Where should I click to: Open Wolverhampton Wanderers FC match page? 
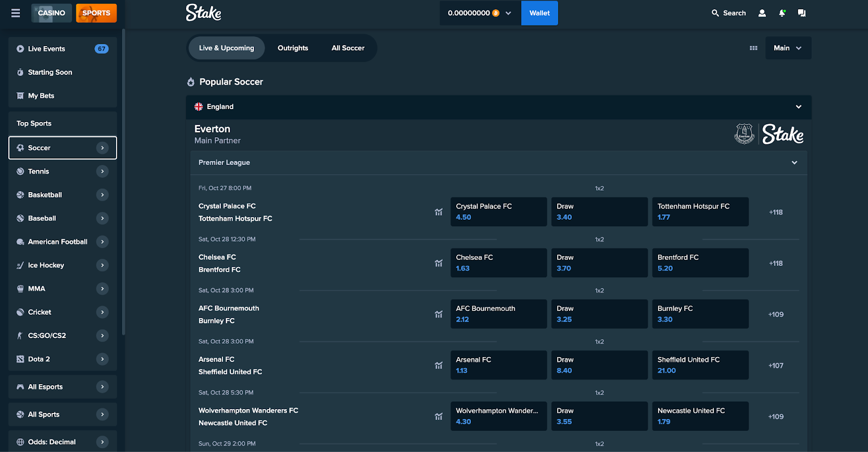(248, 411)
